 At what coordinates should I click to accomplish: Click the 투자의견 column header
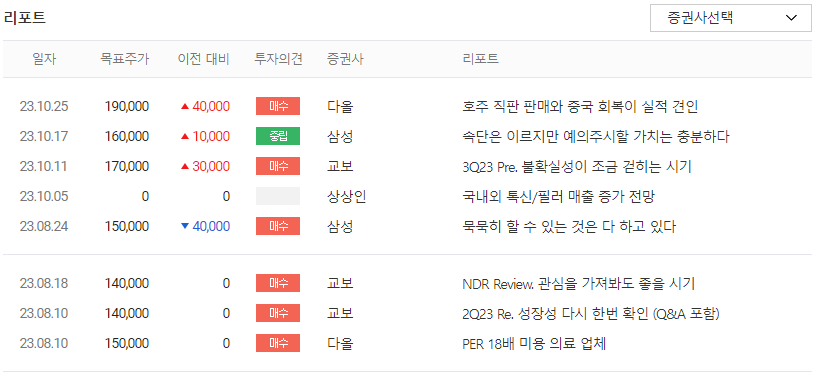pyautogui.click(x=278, y=59)
